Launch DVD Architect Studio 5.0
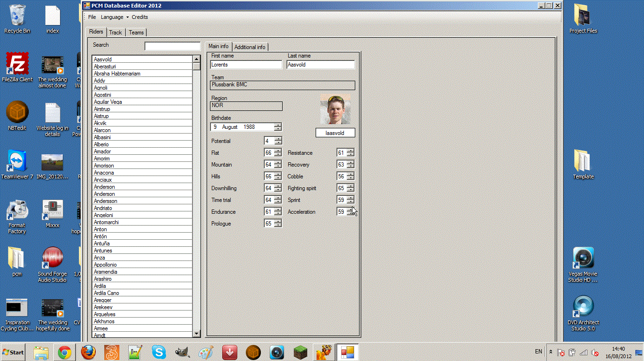 click(x=583, y=309)
